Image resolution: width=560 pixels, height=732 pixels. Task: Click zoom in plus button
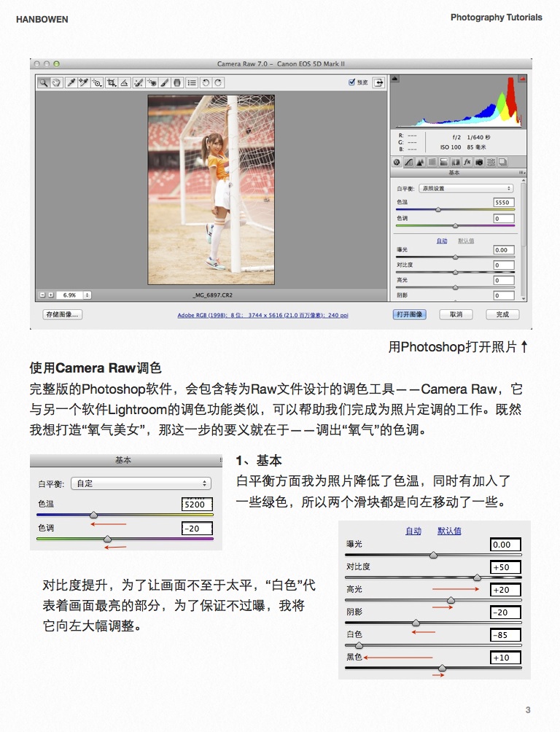tap(51, 295)
